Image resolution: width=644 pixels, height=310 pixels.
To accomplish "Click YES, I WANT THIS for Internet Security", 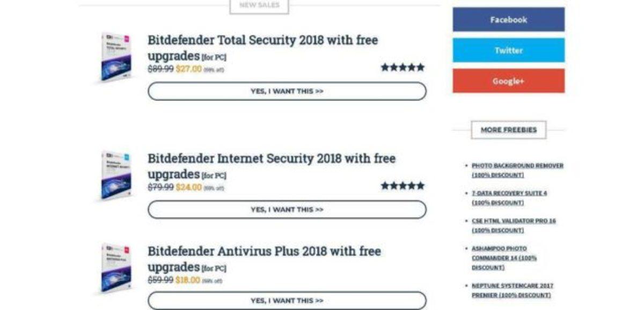I will tap(288, 210).
